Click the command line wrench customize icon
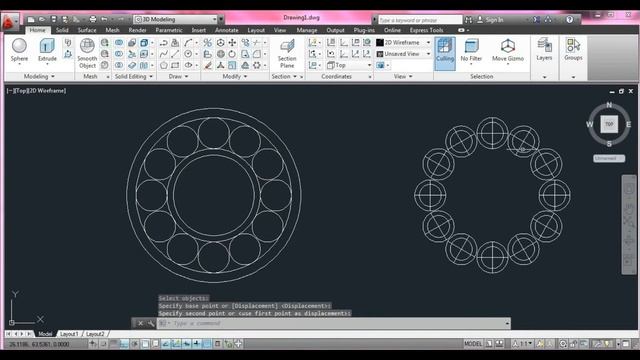The image size is (640, 360). (151, 323)
